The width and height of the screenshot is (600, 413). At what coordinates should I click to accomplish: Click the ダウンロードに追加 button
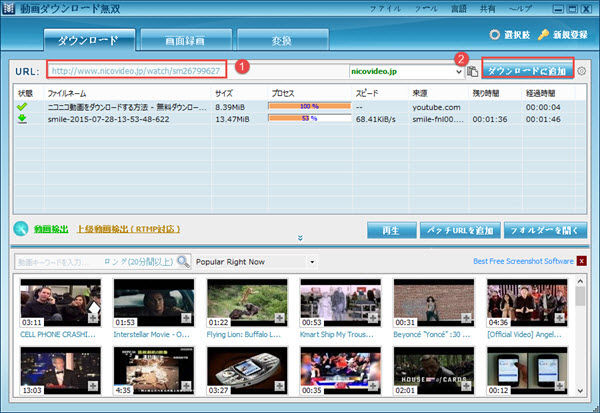point(528,71)
